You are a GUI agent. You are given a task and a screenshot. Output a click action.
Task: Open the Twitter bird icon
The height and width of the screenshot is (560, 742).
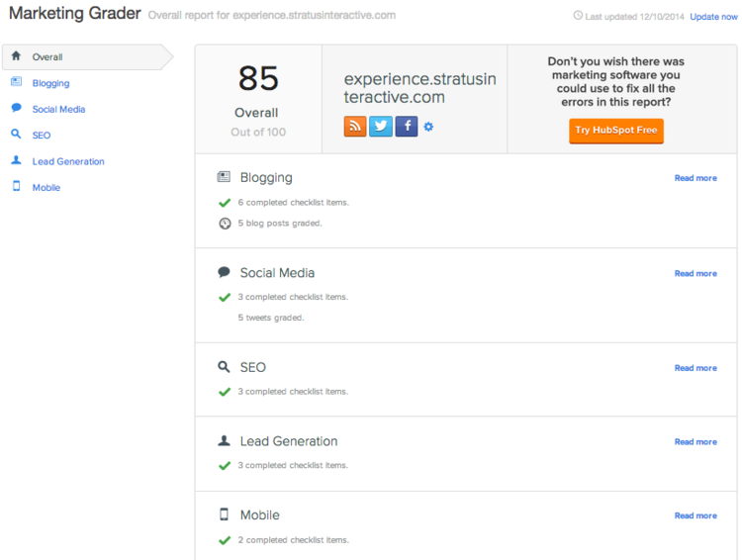(x=381, y=127)
